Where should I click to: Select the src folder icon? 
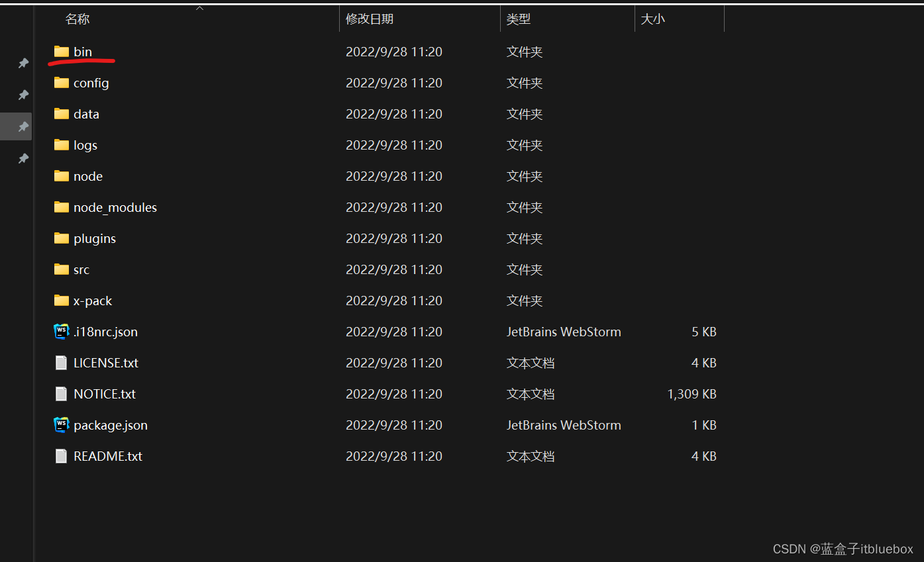(x=62, y=269)
